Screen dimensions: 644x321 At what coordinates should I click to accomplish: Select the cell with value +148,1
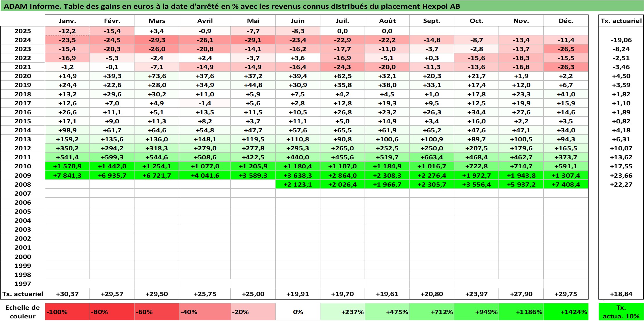[x=205, y=139]
